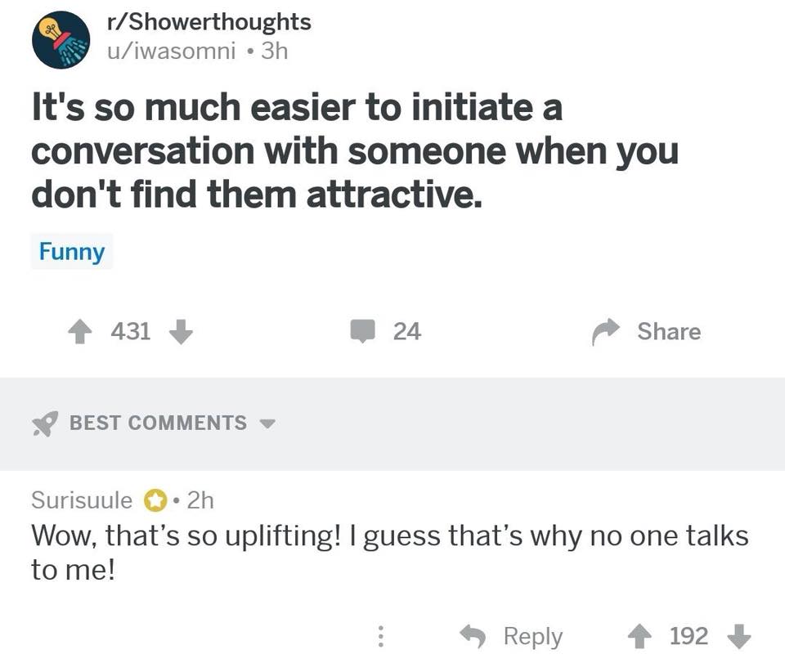Click the reply arrow icon on comment

click(x=473, y=636)
